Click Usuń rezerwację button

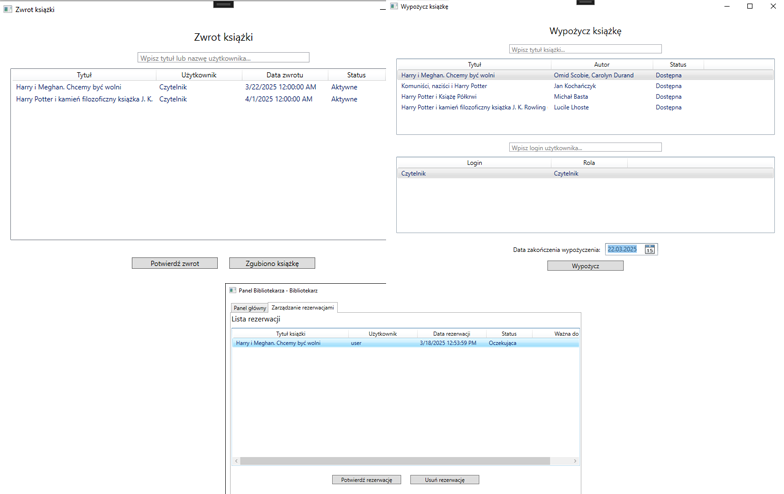pos(444,480)
